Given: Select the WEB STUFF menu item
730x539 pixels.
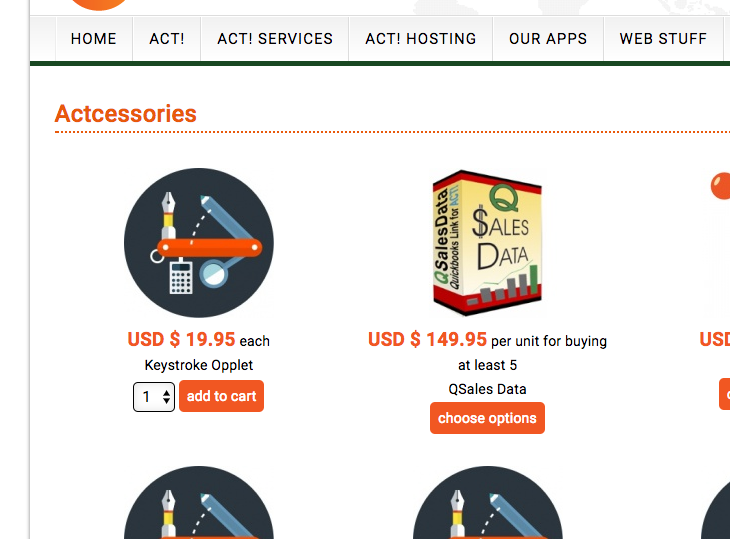Looking at the screenshot, I should tap(663, 39).
